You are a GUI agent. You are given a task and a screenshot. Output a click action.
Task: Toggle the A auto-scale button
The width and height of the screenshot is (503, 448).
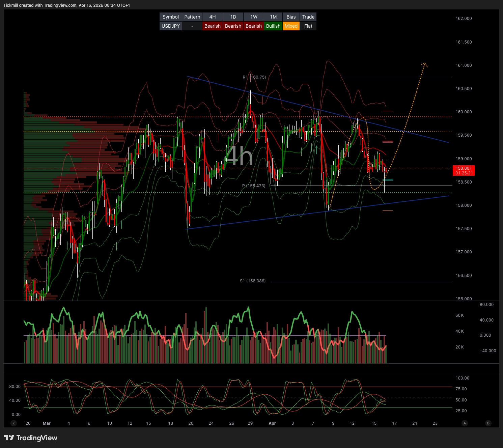point(465,423)
